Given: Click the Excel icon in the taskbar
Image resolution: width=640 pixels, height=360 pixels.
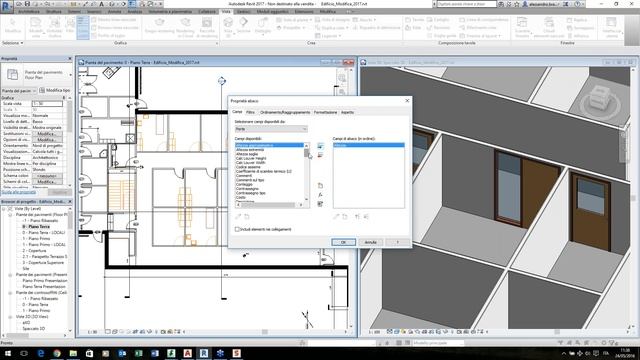Looking at the screenshot, I should [138, 353].
